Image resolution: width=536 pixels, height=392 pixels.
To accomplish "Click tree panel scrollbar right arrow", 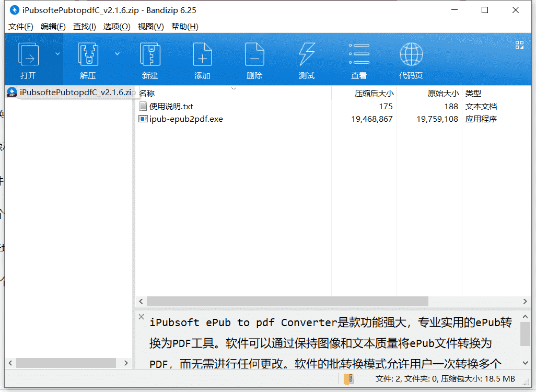I will point(126,363).
